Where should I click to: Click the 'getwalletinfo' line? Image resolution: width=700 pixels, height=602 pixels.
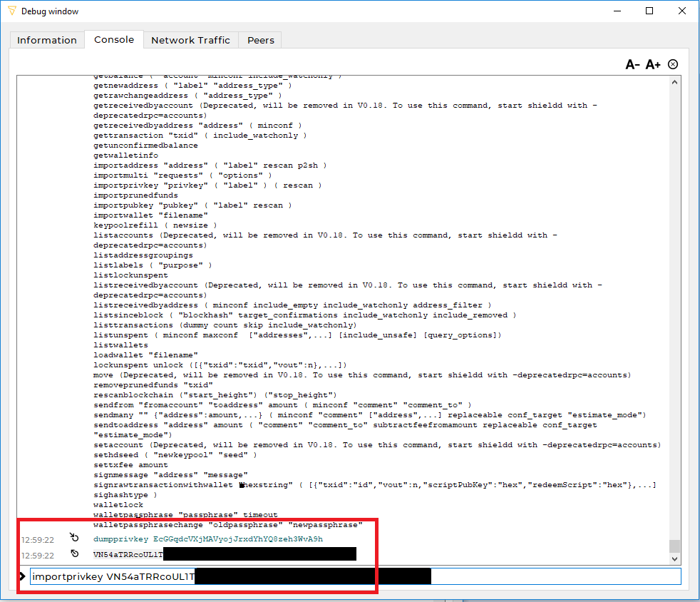point(125,155)
